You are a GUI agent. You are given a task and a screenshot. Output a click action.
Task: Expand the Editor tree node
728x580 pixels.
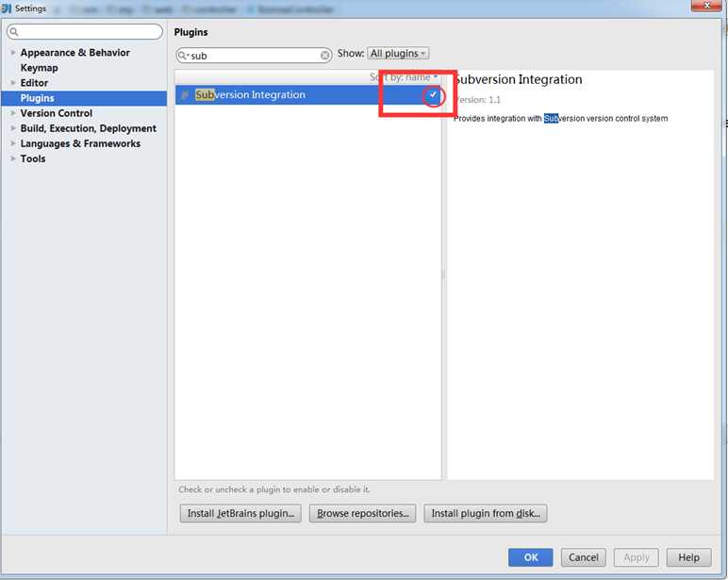click(x=13, y=83)
